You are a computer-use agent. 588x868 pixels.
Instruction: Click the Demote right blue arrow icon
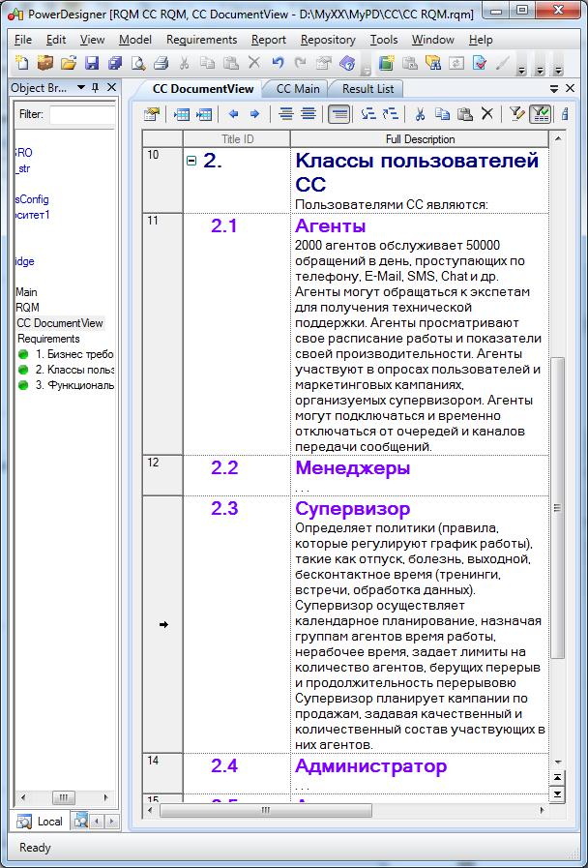[254, 114]
